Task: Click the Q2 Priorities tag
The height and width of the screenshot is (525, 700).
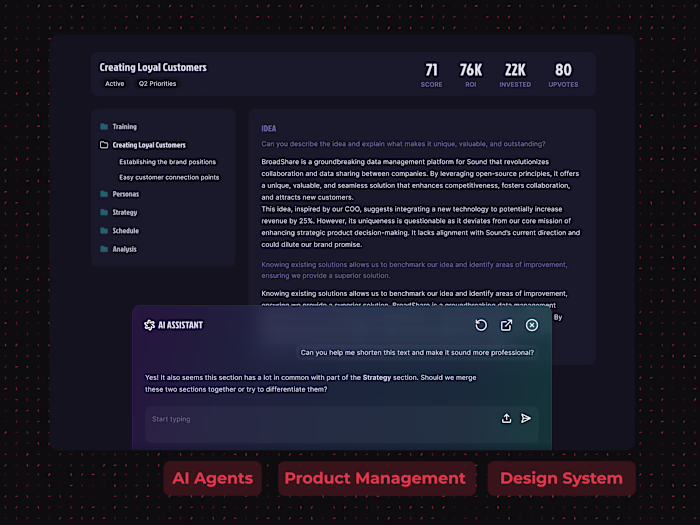Action: (157, 83)
